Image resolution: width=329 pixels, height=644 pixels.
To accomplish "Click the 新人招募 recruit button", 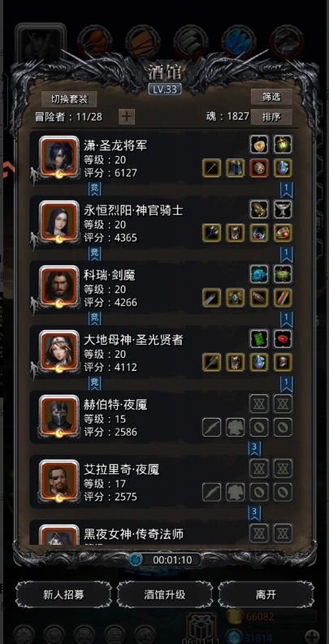I will 63,594.
